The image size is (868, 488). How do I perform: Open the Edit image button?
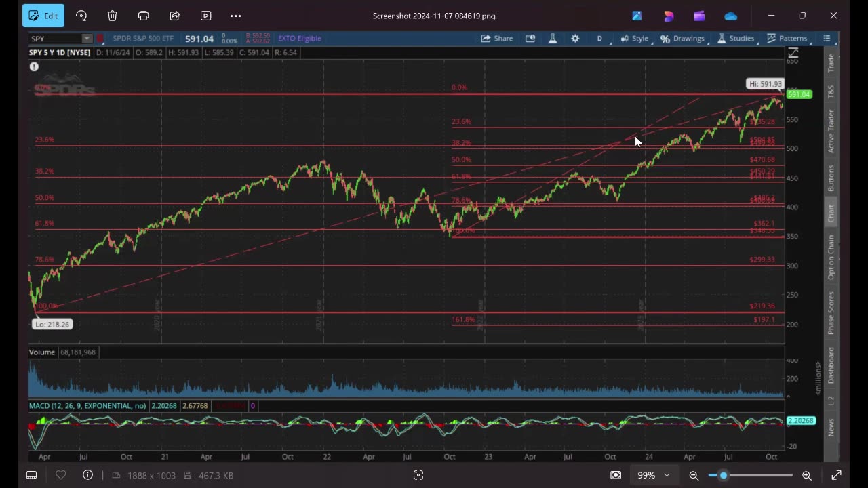pos(43,16)
